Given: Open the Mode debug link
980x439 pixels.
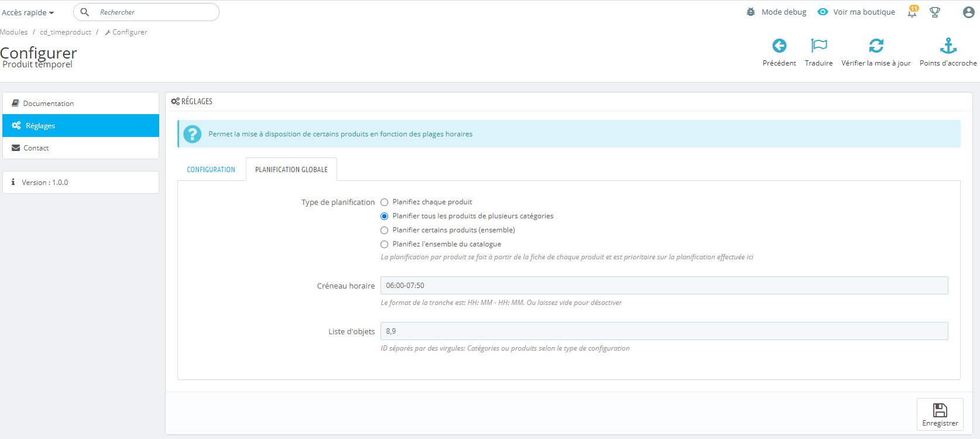Looking at the screenshot, I should point(784,12).
